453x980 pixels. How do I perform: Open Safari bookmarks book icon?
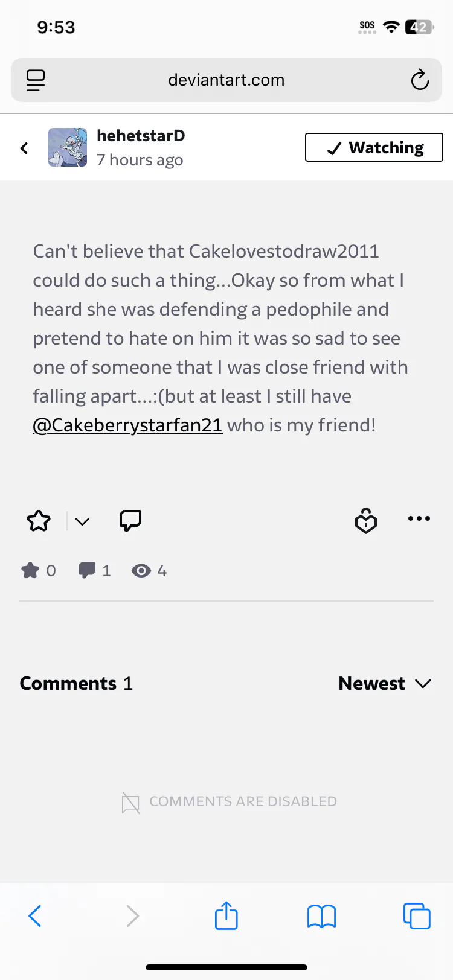coord(321,916)
